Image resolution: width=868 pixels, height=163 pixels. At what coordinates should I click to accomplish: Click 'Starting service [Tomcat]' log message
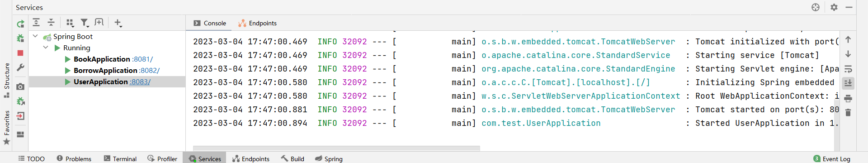pos(757,55)
